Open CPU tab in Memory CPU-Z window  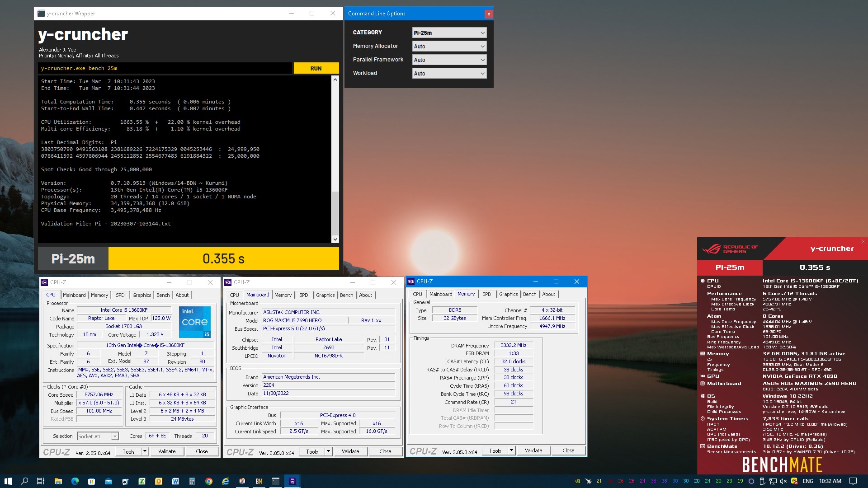417,294
